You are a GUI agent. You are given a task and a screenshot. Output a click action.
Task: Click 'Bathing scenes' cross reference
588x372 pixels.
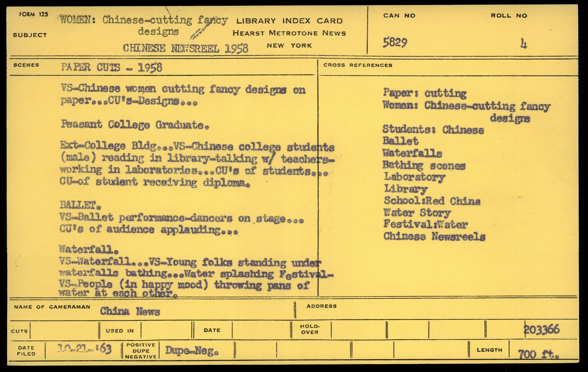[x=424, y=165]
